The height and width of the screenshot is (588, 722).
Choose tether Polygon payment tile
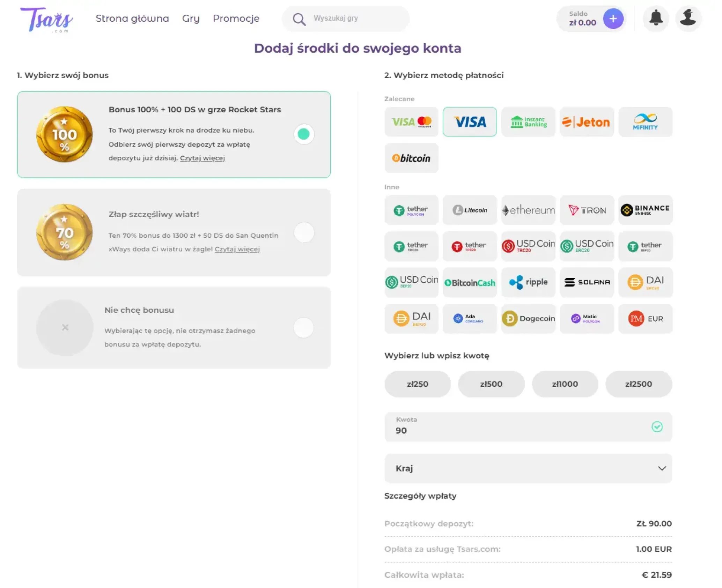411,210
